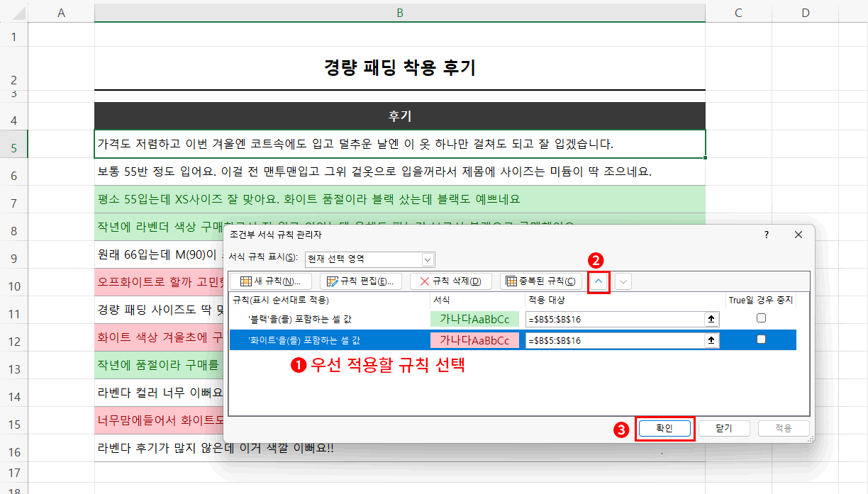Click the cell starting '라벤다 후기가 많지'
The height and width of the screenshot is (494, 868).
[x=400, y=448]
